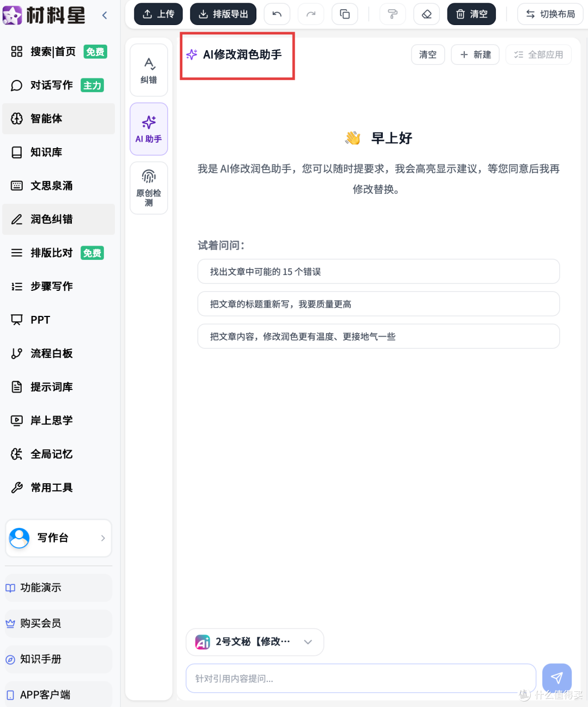588x707 pixels.
Task: Click the 材料星 logo icon
Action: pyautogui.click(x=13, y=15)
